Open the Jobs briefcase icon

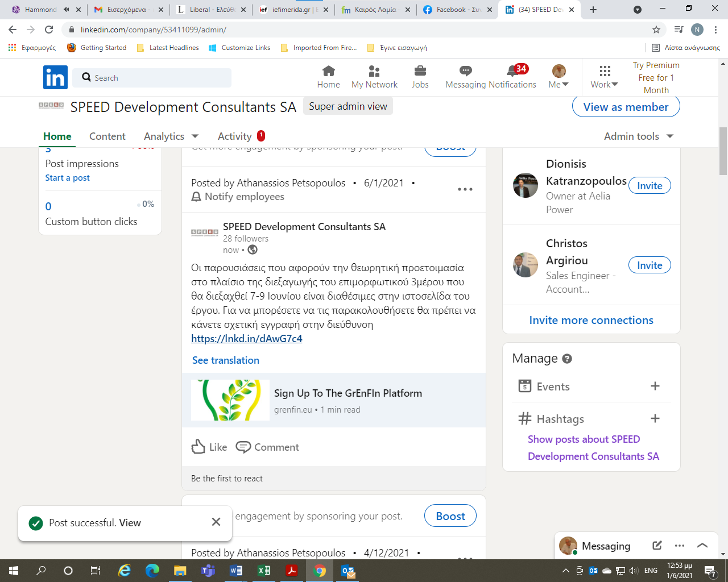pos(420,77)
